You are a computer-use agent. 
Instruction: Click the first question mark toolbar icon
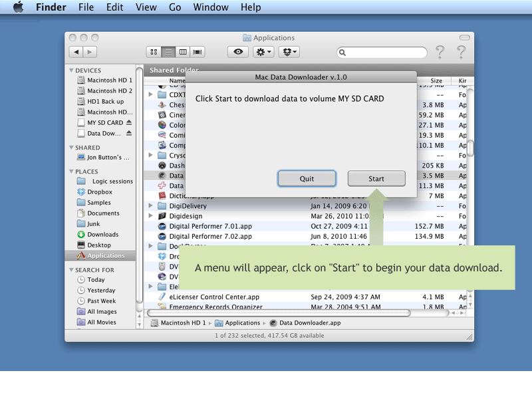pyautogui.click(x=440, y=52)
